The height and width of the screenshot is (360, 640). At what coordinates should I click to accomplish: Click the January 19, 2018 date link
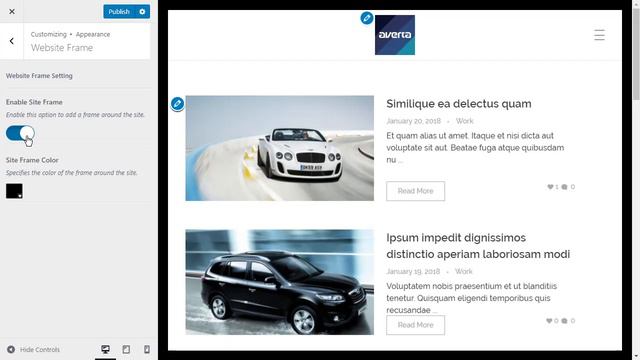(413, 271)
